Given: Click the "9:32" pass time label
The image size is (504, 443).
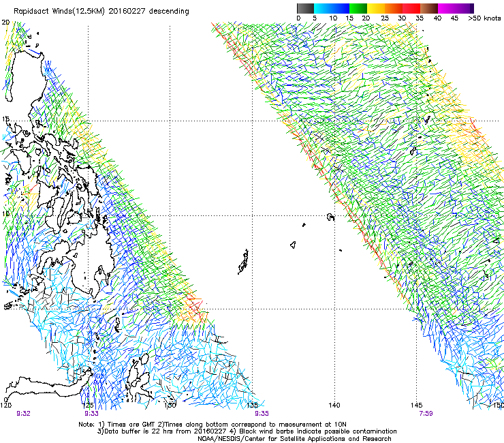Looking at the screenshot, I should (x=23, y=414).
